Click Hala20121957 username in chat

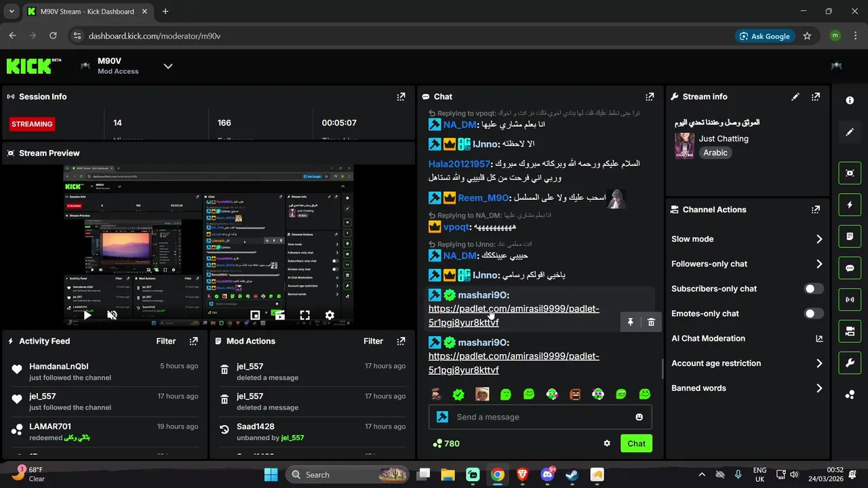pyautogui.click(x=459, y=164)
